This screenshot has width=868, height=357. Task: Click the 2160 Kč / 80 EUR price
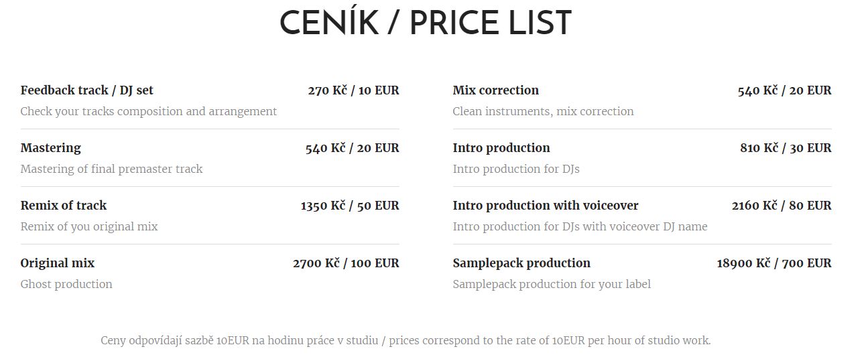[x=782, y=206]
